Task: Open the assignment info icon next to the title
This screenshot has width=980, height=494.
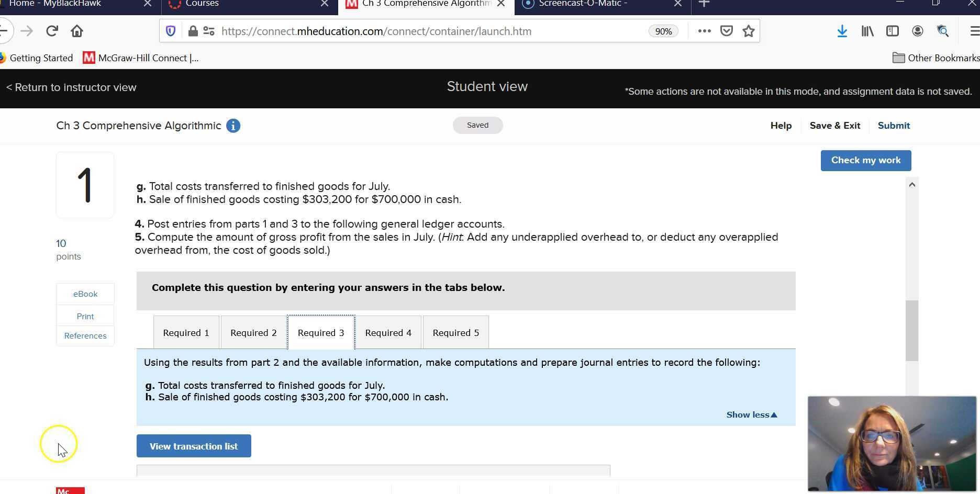Action: click(233, 126)
